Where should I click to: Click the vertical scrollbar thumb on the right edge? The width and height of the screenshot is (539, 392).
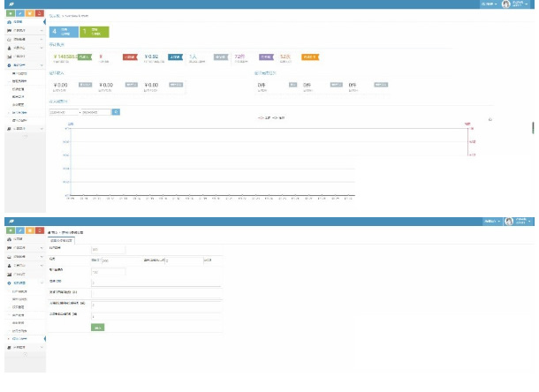click(533, 128)
